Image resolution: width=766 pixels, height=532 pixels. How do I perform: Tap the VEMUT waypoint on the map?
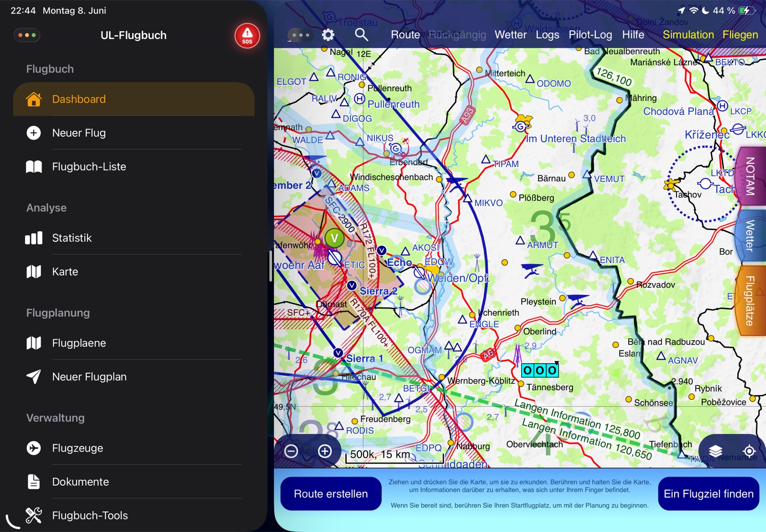(587, 174)
